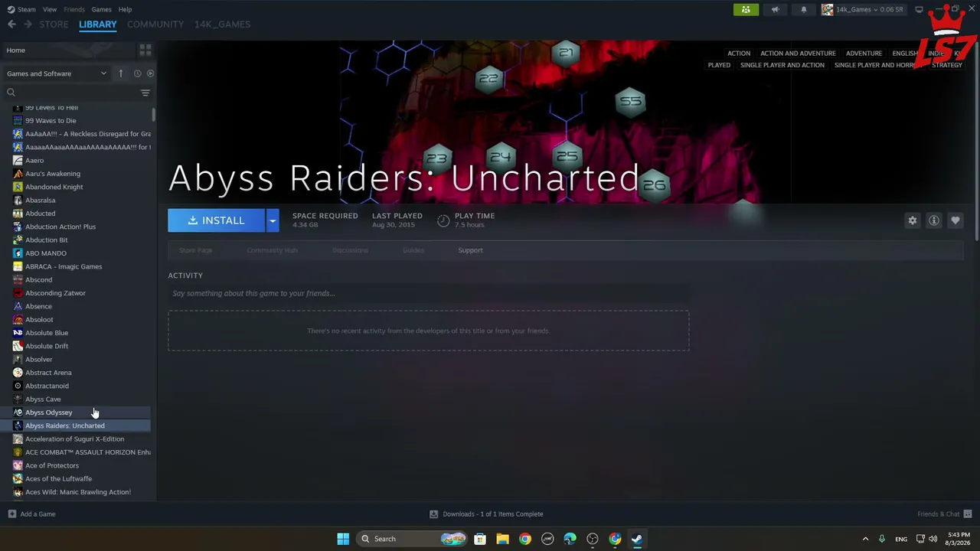Switch to the STORE tab
Viewport: 980px width, 551px height.
[x=54, y=24]
